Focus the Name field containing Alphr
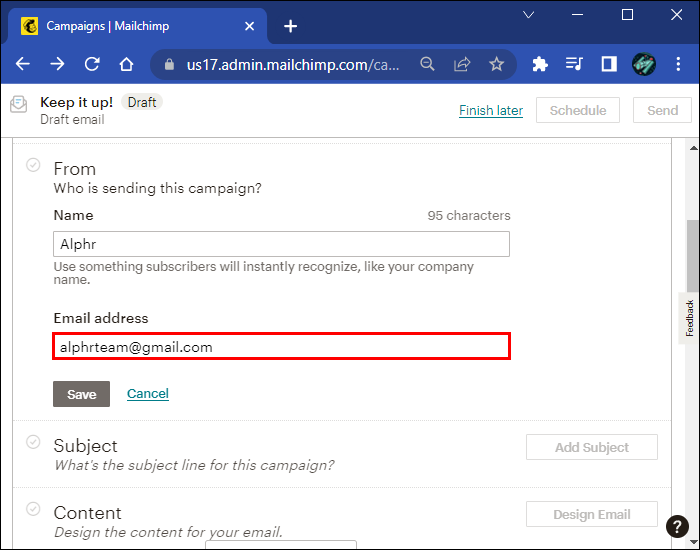 tap(281, 244)
